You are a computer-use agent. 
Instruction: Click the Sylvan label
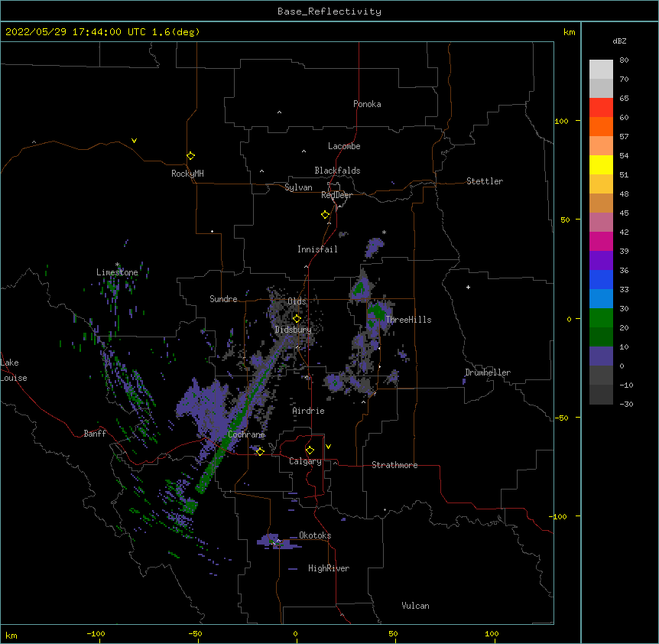(x=298, y=187)
